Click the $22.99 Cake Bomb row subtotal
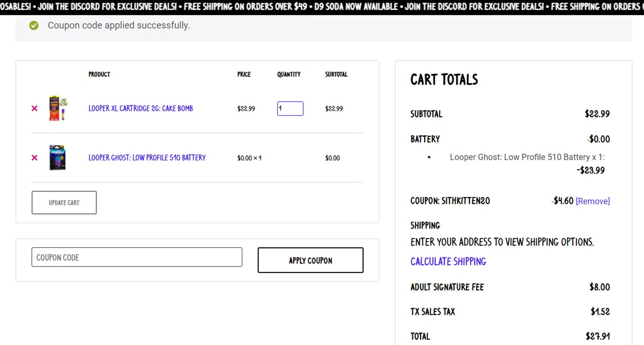The width and height of the screenshot is (644, 345). pyautogui.click(x=334, y=109)
